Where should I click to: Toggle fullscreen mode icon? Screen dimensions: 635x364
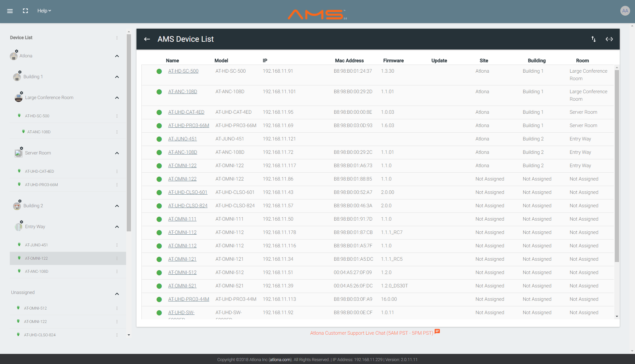click(25, 11)
